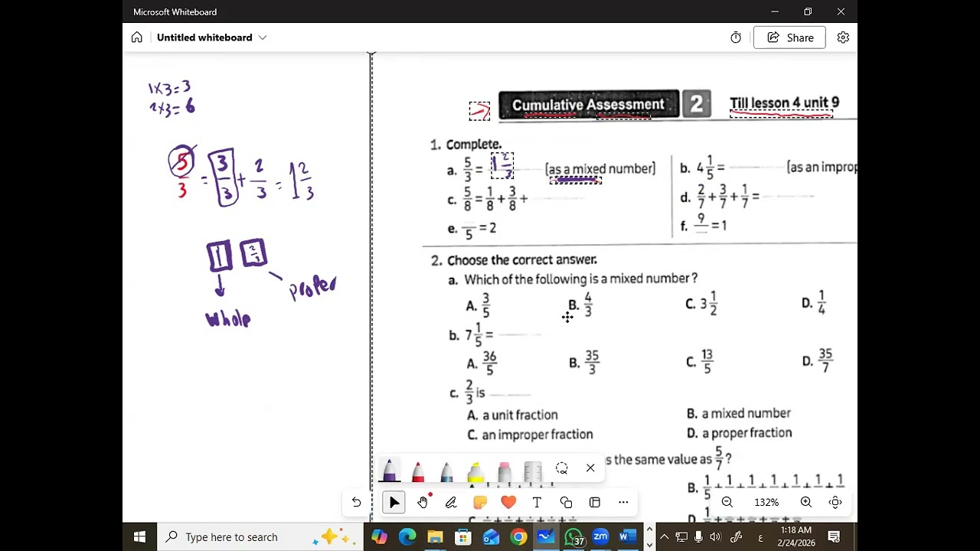Image resolution: width=980 pixels, height=551 pixels.
Task: Add a sticky note
Action: (480, 502)
